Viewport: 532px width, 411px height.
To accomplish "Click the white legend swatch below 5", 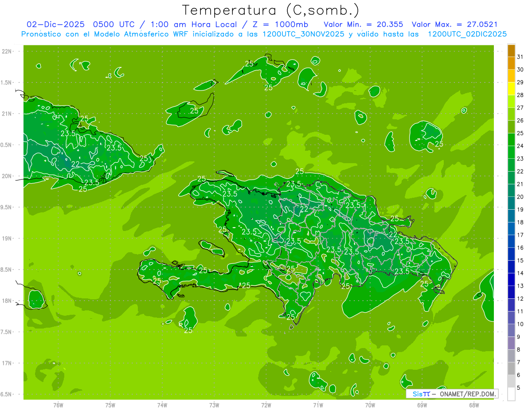I will (511, 394).
